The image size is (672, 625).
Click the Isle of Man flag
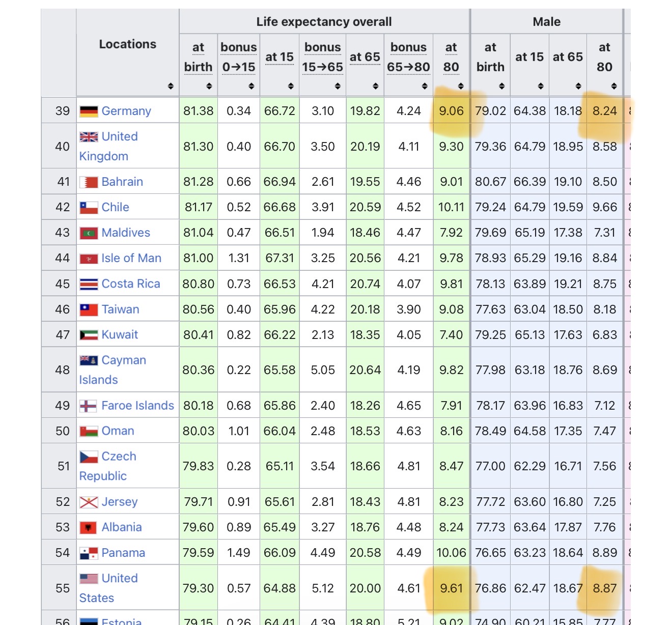tap(89, 259)
